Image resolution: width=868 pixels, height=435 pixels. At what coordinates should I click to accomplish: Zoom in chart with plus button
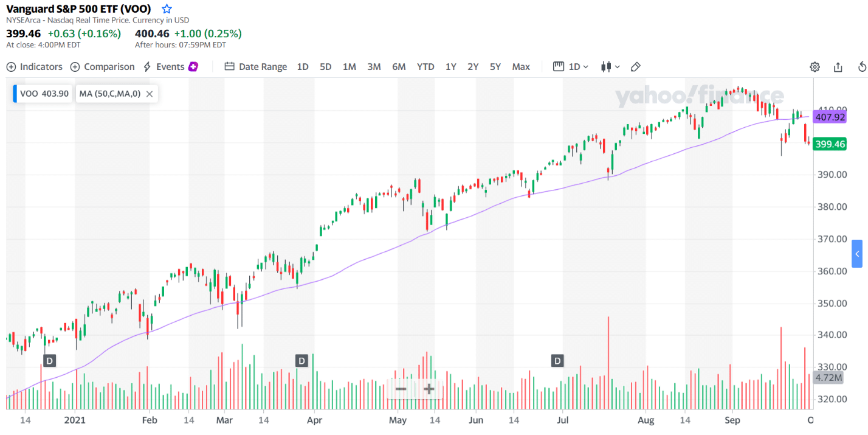click(429, 389)
